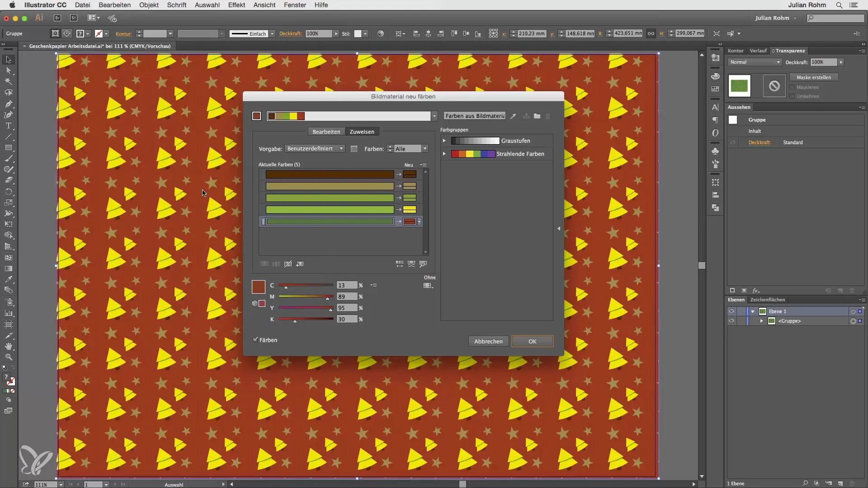Viewport: 868px width, 488px height.
Task: Toggle visibility of the <Gruppe> sublayer
Action: click(731, 321)
